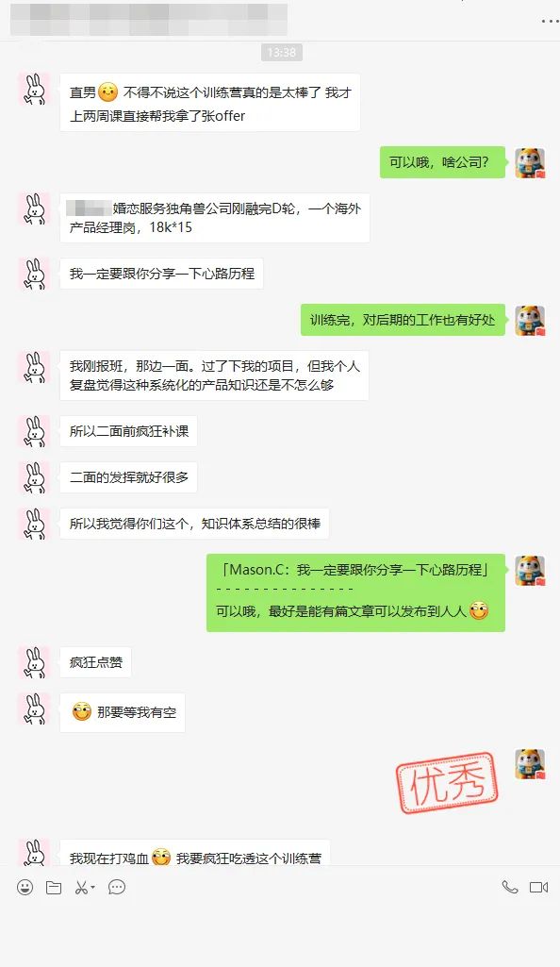Screen dimensions: 560x967
Task: Click the quoted Mason.C reply message
Action: point(355,592)
